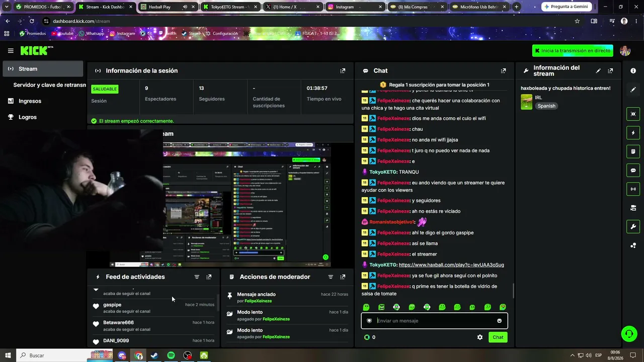Open the browser tab search dropdown
The image size is (644, 362).
click(x=7, y=7)
